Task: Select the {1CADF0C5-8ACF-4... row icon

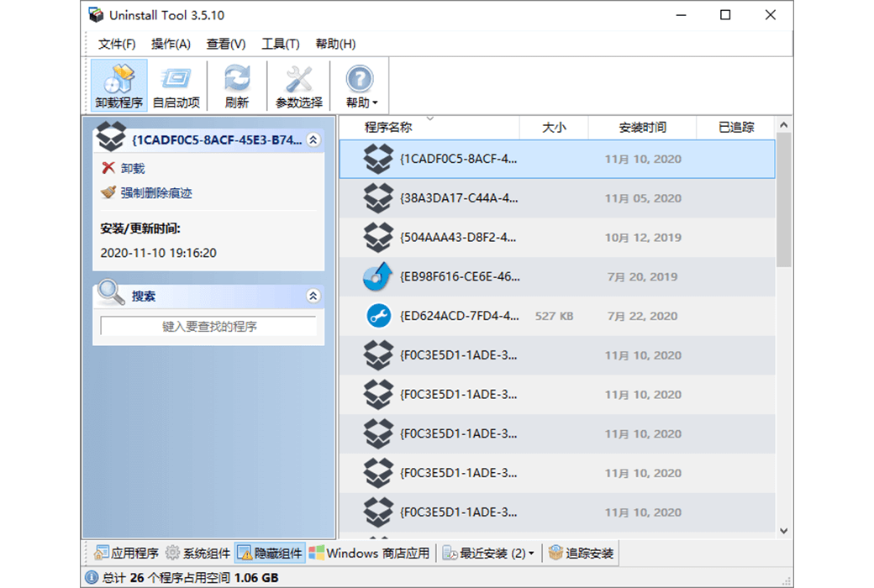Action: [378, 159]
